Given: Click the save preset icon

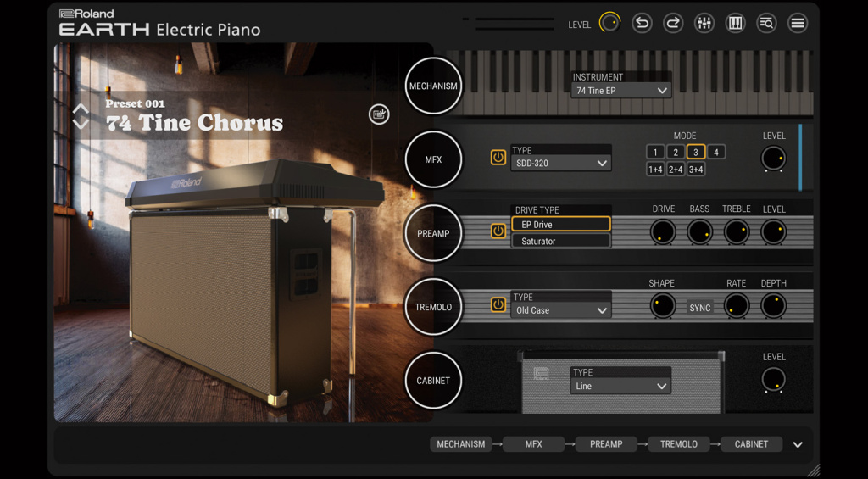Looking at the screenshot, I should (x=379, y=114).
